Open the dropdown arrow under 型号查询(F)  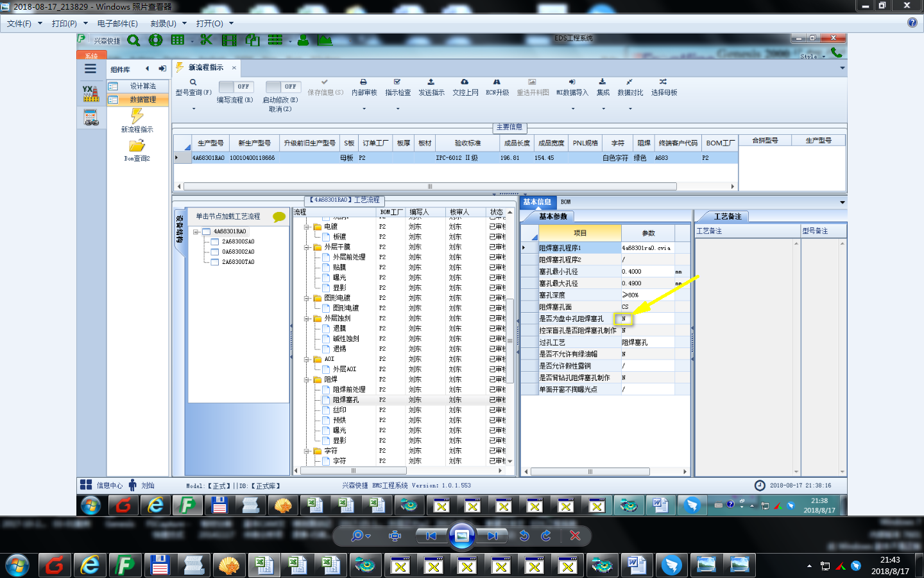pyautogui.click(x=193, y=109)
